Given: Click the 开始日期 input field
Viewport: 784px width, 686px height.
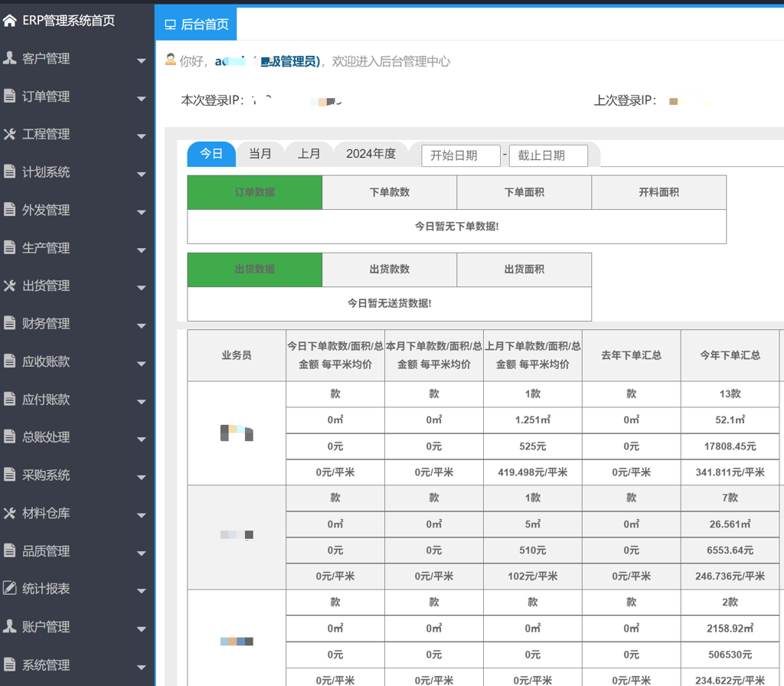Looking at the screenshot, I should [x=461, y=155].
